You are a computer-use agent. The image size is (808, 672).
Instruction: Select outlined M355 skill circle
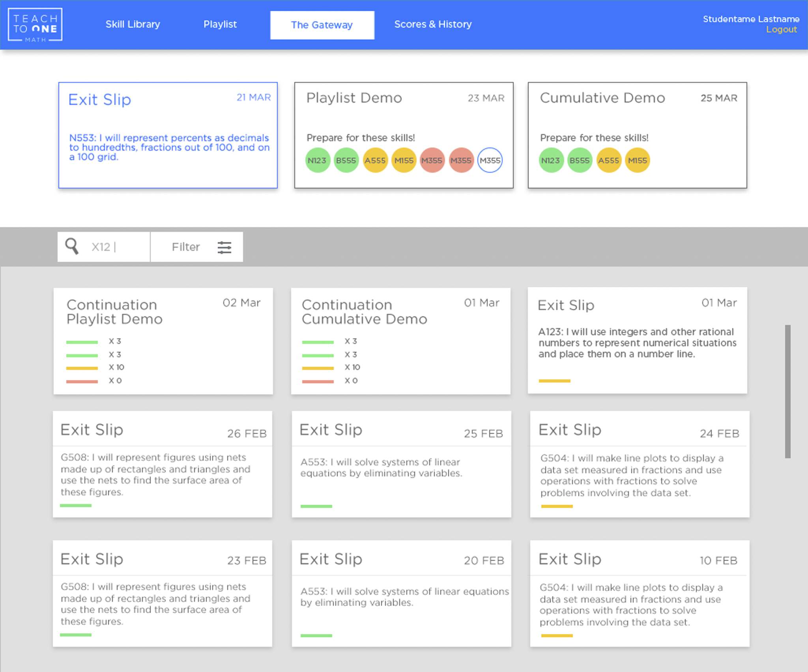(490, 161)
